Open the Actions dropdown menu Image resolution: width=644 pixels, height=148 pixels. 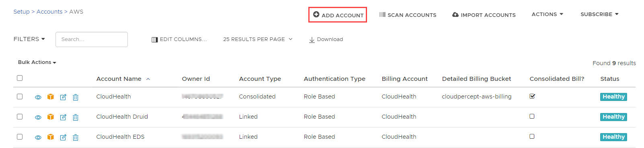[547, 14]
